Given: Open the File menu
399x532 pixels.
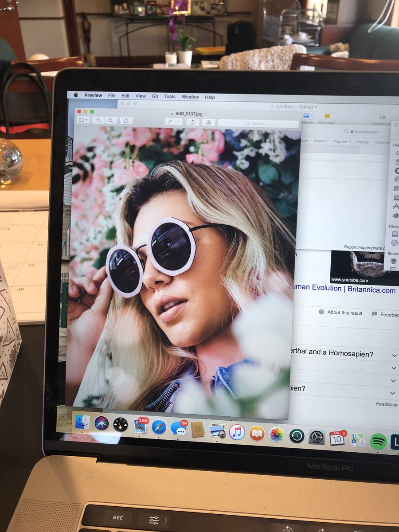Looking at the screenshot, I should click(112, 96).
